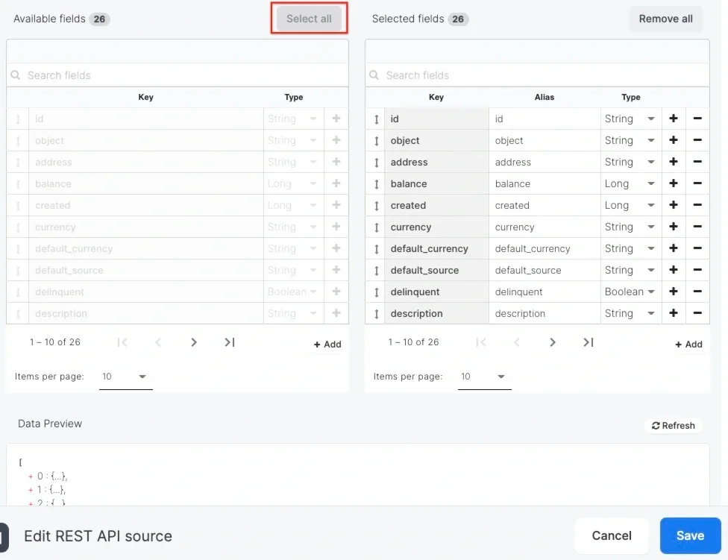The width and height of the screenshot is (728, 560).
Task: Remove "delinquent" using its minus icon
Action: coord(697,292)
